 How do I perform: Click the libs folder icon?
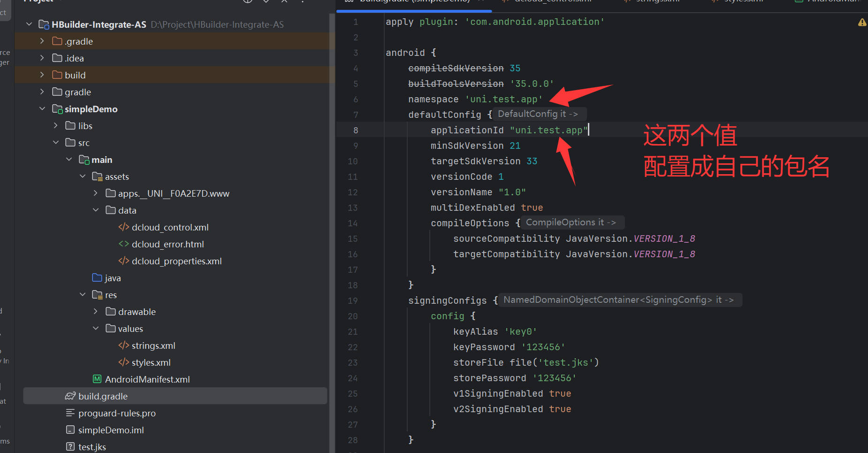coord(70,125)
